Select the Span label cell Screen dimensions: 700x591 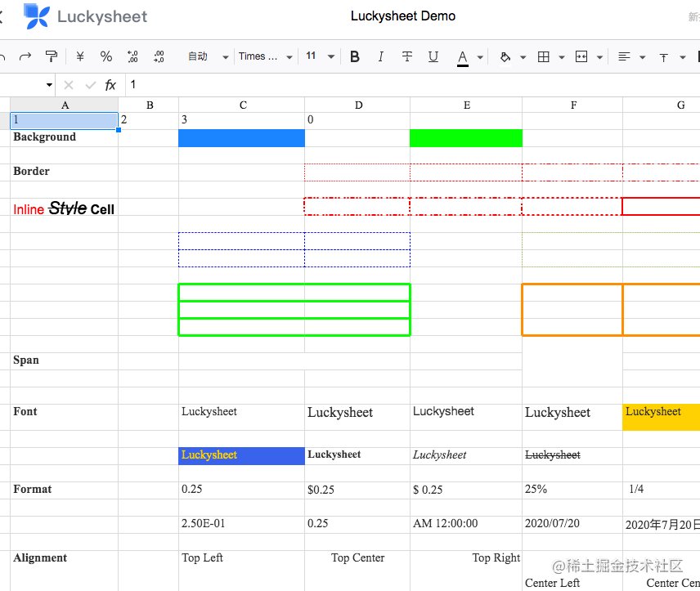coord(65,361)
